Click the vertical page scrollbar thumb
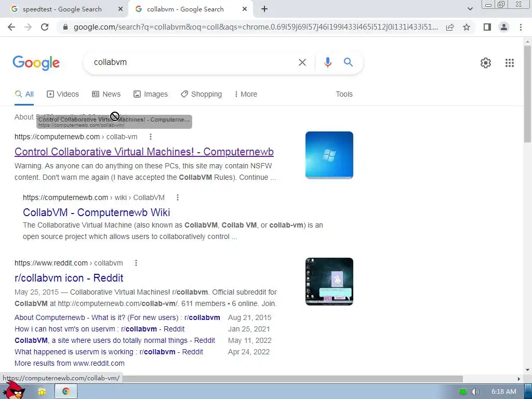The width and height of the screenshot is (532, 399). coord(528,94)
